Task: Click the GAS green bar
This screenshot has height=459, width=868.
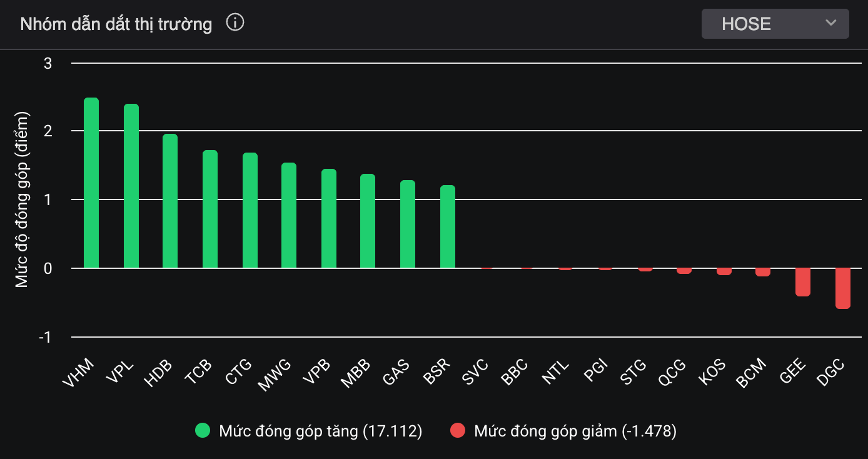Action: tap(408, 224)
